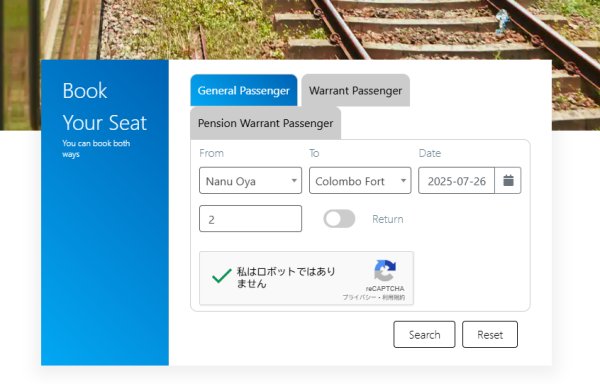Click the Reset button
The image size is (600, 384).
point(490,335)
